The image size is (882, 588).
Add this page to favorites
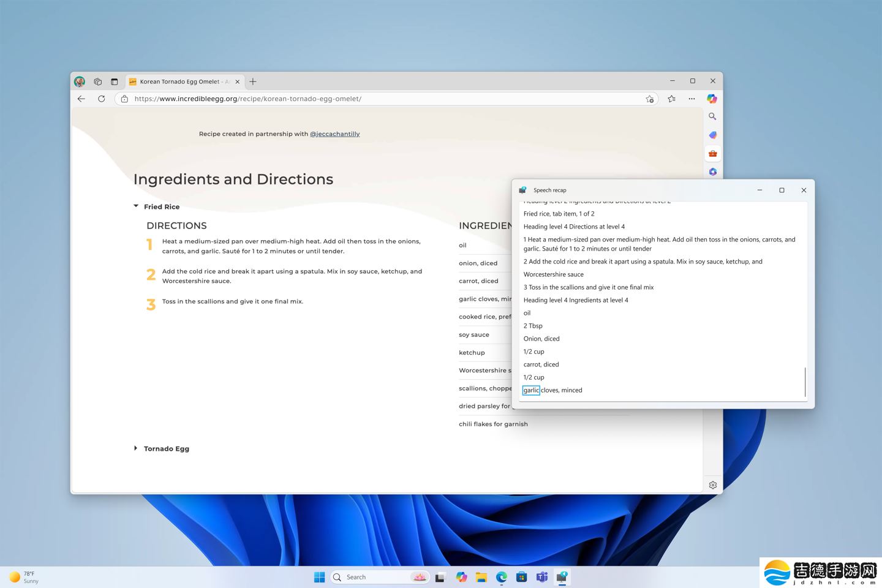(x=649, y=99)
